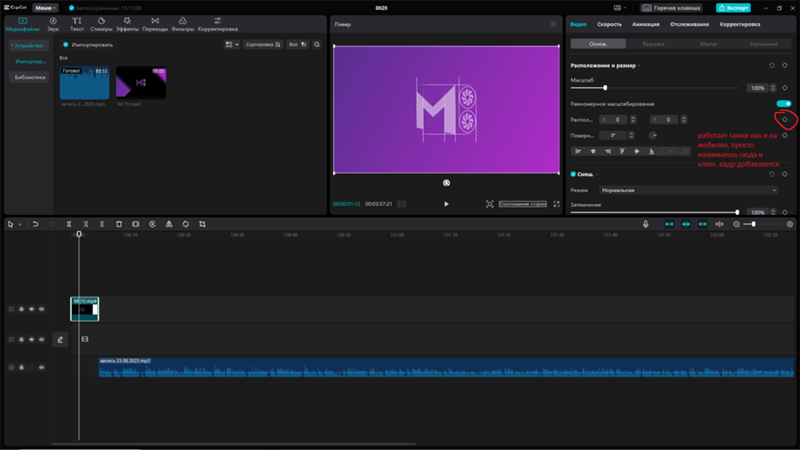Open the layout dropdown near Горячая клавиша
This screenshot has height=450, width=800.
pyautogui.click(x=620, y=8)
